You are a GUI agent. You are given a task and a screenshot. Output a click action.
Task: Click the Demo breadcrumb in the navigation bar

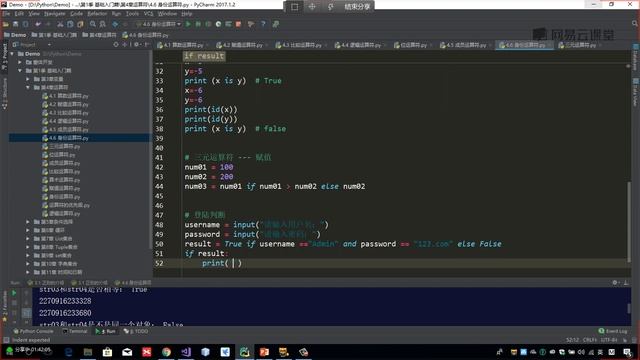(15, 35)
